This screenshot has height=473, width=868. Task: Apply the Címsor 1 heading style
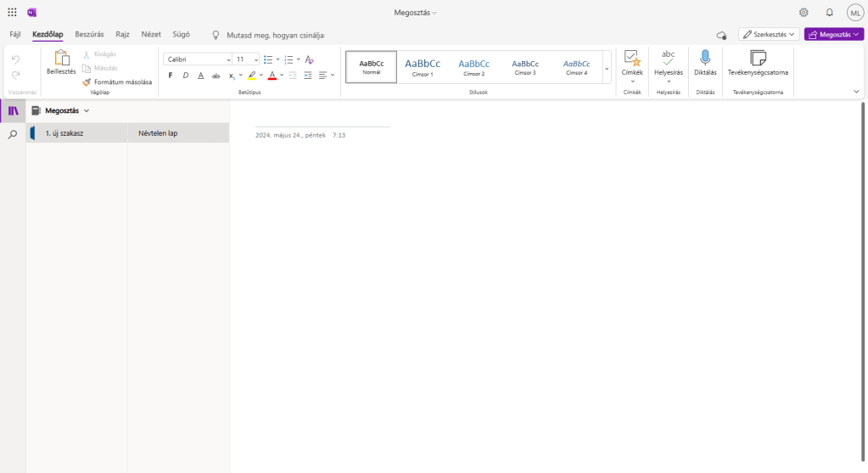(423, 66)
